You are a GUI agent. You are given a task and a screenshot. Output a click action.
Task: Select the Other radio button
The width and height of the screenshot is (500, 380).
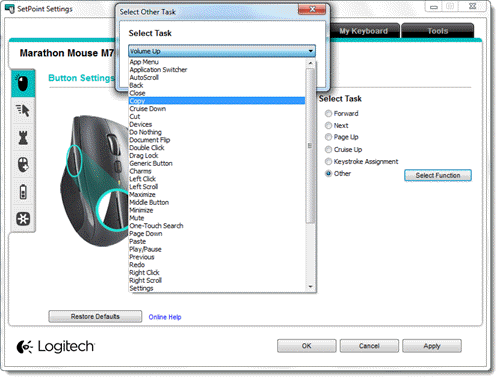pos(328,173)
